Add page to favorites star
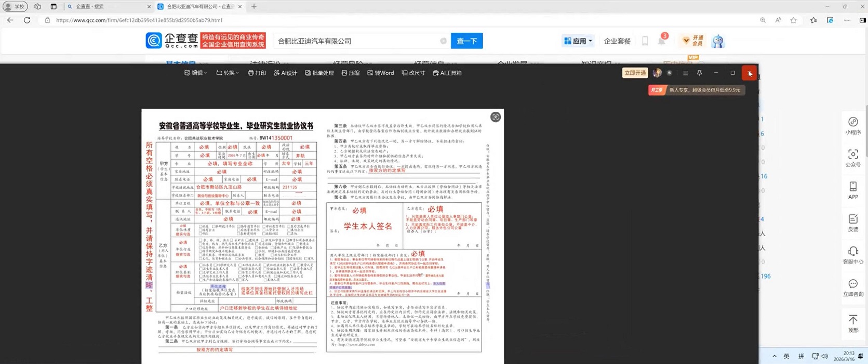Image resolution: width=868 pixels, height=364 pixels. (x=793, y=20)
